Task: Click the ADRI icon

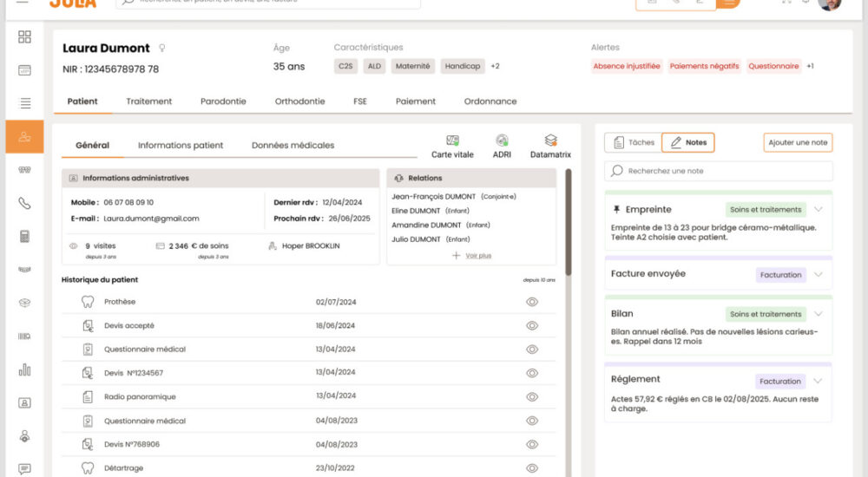Action: (x=502, y=140)
